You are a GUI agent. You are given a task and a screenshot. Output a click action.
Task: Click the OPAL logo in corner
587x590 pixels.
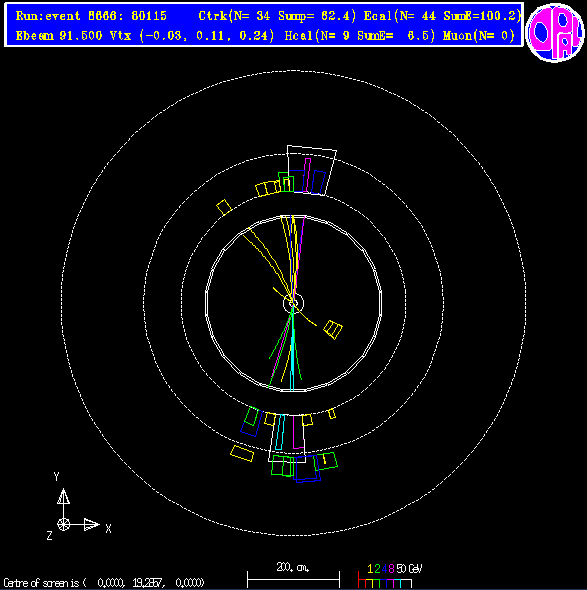pyautogui.click(x=555, y=33)
